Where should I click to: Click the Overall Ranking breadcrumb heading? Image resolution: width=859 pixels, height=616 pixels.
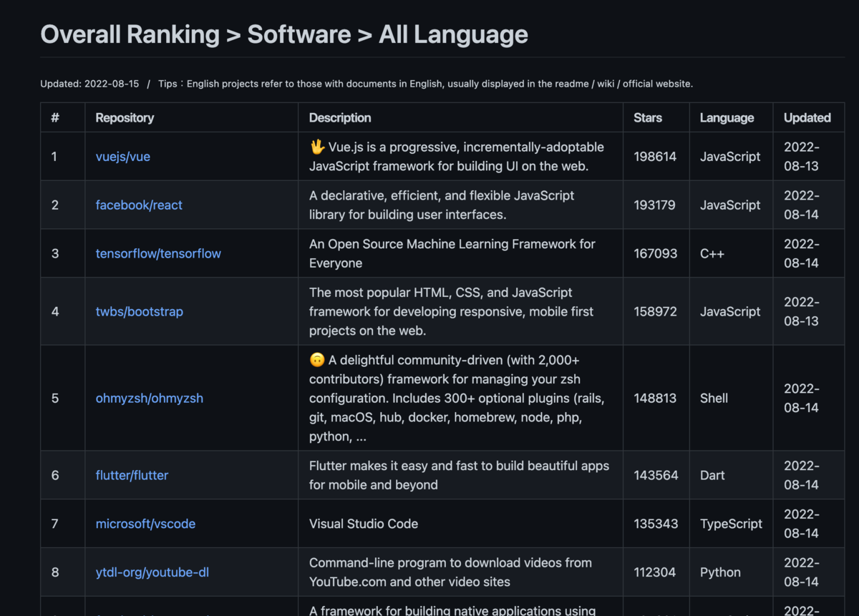pyautogui.click(x=130, y=34)
